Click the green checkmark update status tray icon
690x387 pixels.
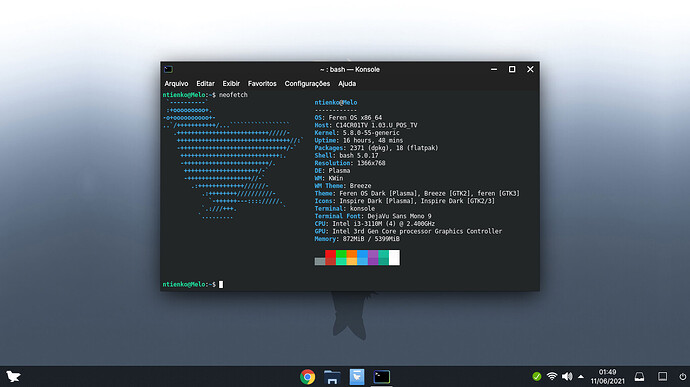pos(536,376)
